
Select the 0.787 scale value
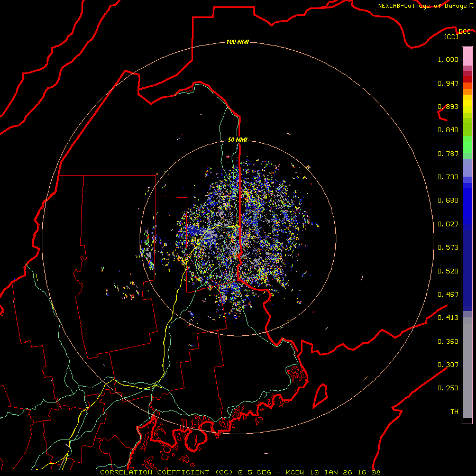tap(448, 153)
